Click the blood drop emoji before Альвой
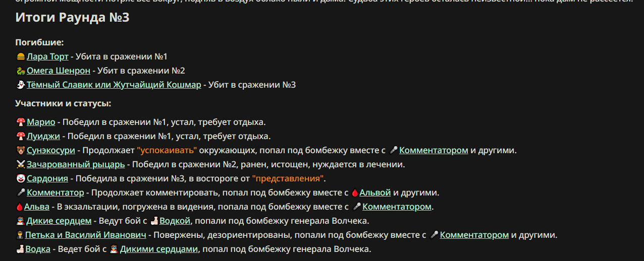644x261 pixels. pos(355,192)
